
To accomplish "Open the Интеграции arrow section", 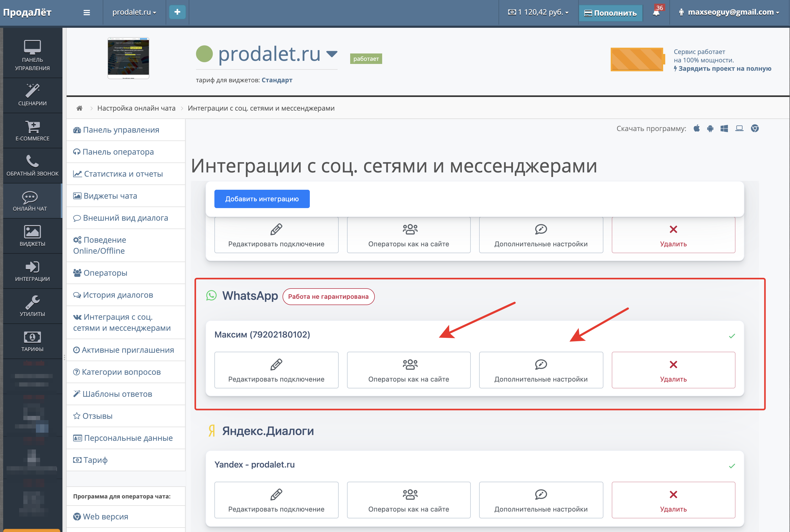I will click(x=32, y=271).
